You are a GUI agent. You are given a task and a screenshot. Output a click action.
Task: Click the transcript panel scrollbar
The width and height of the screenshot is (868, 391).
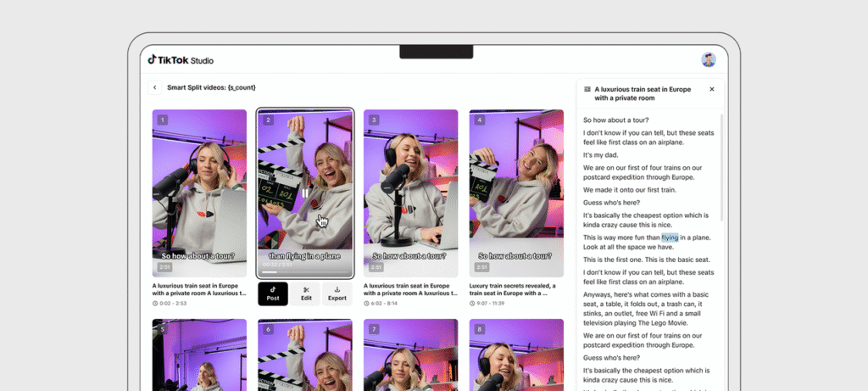click(721, 166)
